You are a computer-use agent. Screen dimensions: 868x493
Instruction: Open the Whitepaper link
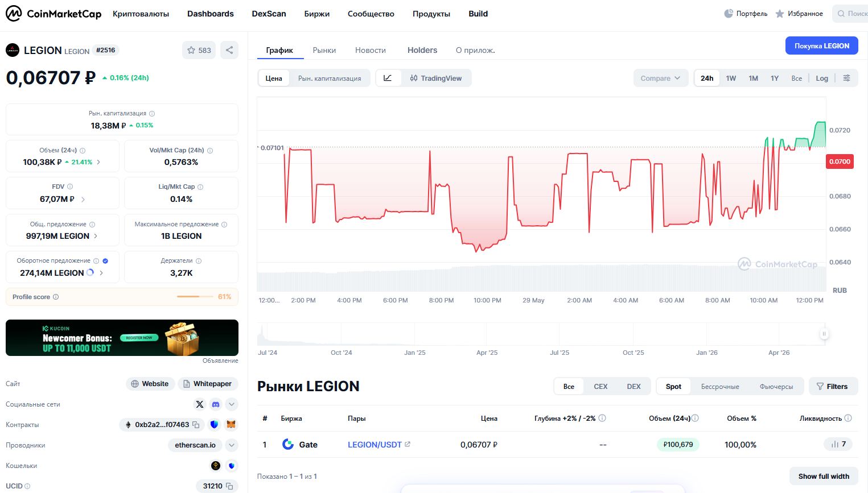click(x=208, y=384)
